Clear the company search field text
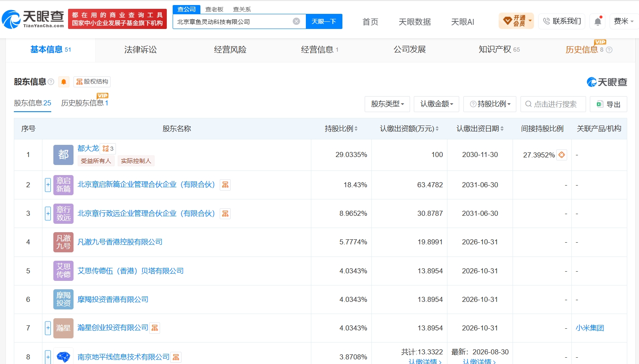This screenshot has width=639, height=364. [x=296, y=21]
